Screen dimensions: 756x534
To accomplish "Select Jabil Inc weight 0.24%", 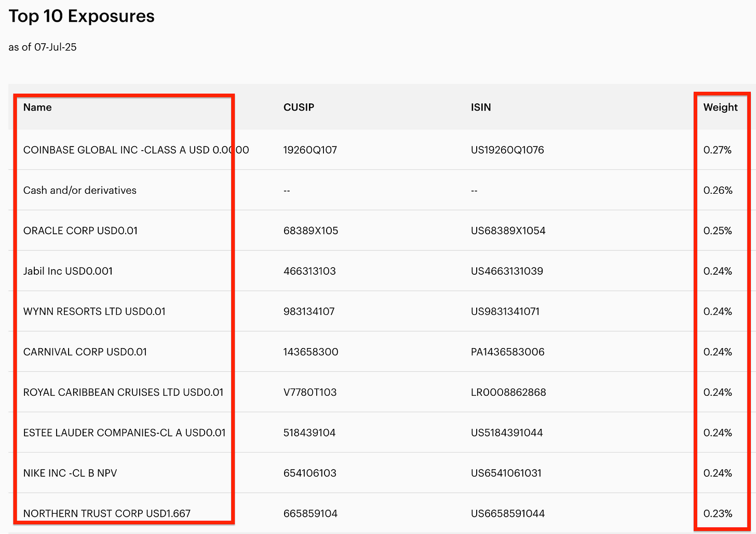I will (718, 271).
